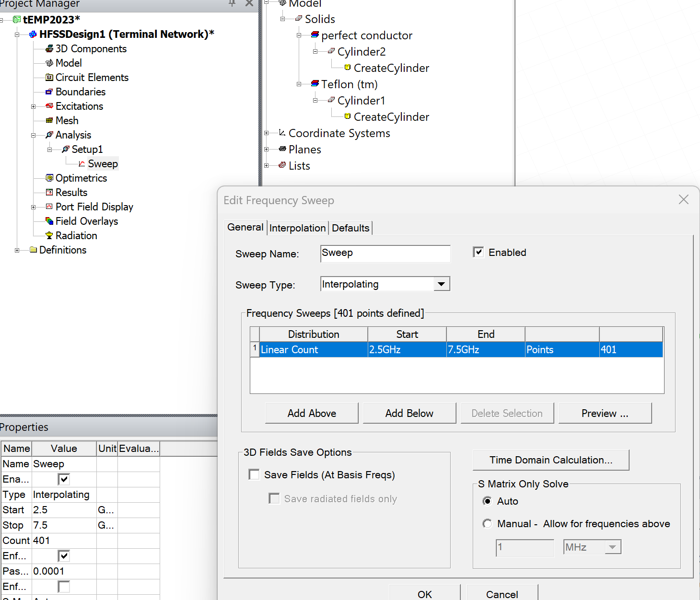This screenshot has width=700, height=600.
Task: Open the Defaults tab
Action: point(350,228)
